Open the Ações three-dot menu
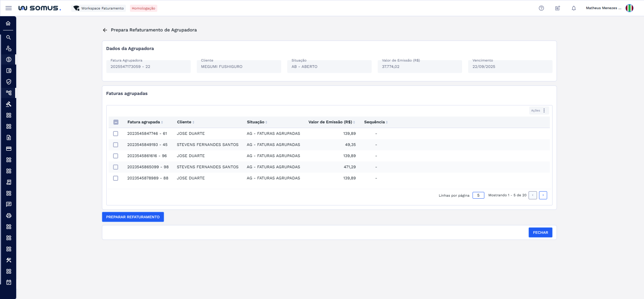The image size is (644, 299). tap(544, 110)
